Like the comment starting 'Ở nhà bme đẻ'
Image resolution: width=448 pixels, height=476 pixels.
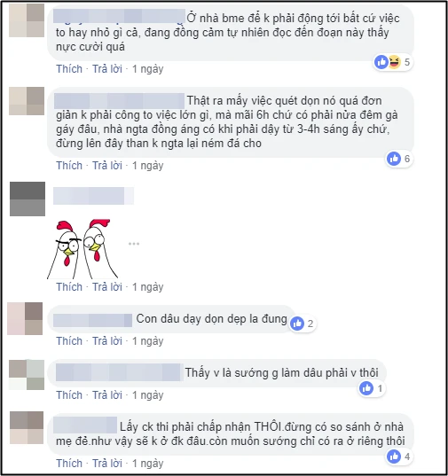coord(69,69)
